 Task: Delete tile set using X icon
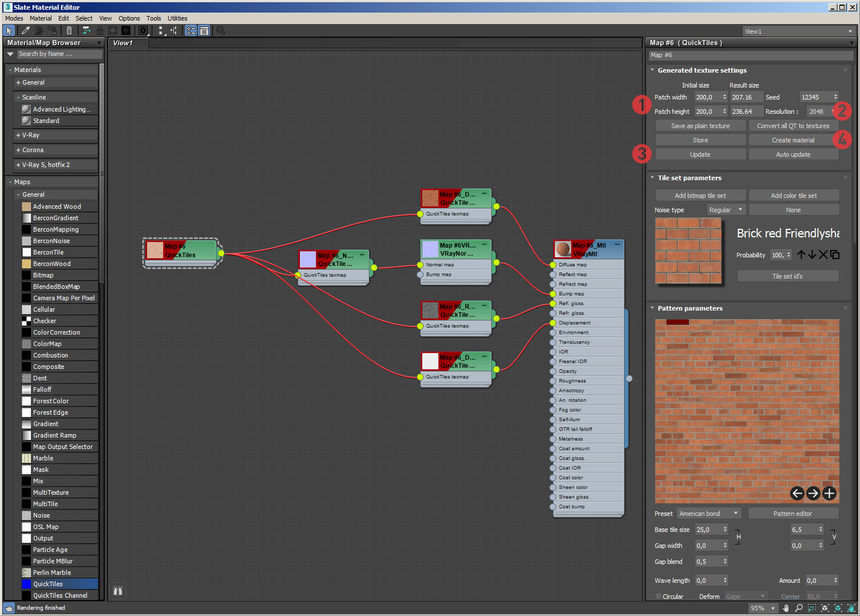pyautogui.click(x=823, y=255)
